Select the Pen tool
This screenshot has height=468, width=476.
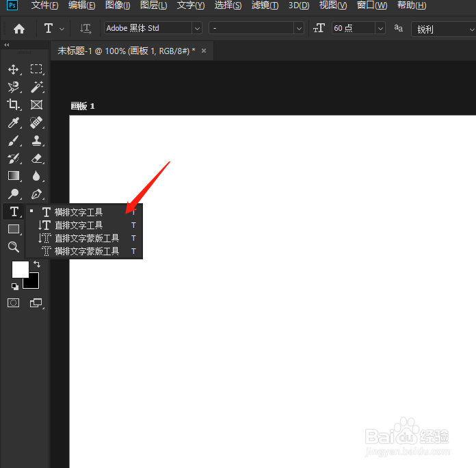36,194
